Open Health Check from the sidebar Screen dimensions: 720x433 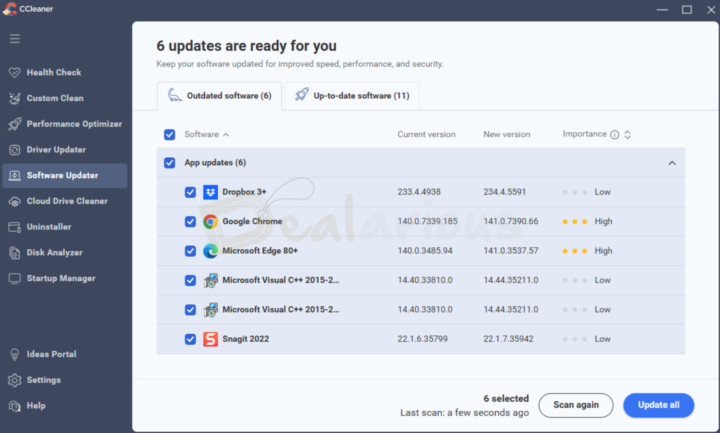click(54, 73)
